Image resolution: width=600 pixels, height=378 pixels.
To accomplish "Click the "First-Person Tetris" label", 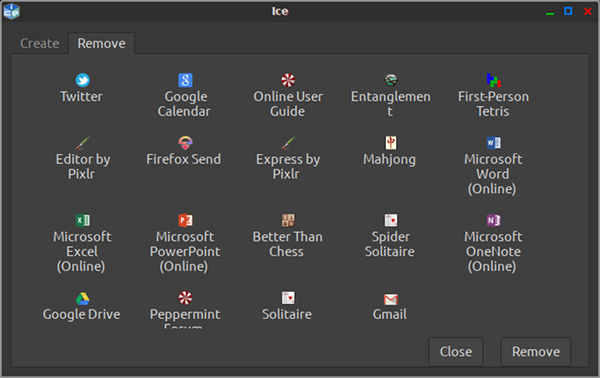I will pos(493,104).
